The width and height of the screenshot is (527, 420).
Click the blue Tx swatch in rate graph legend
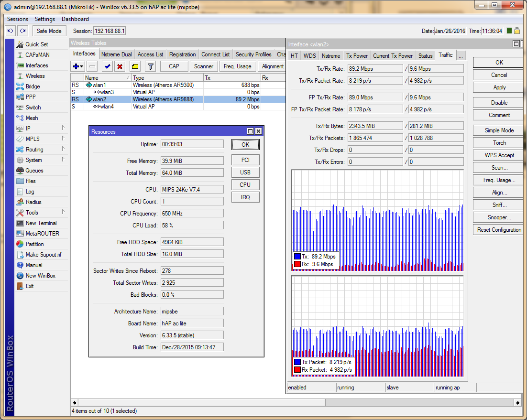click(x=297, y=256)
